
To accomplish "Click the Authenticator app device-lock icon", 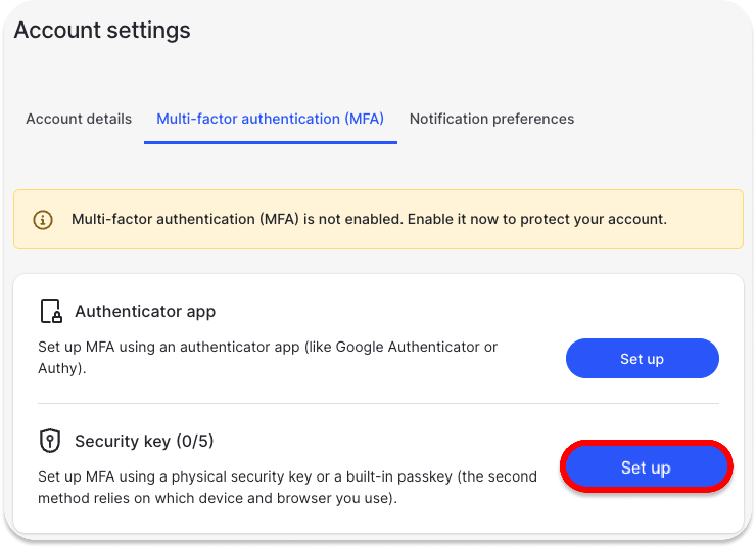I will click(51, 311).
